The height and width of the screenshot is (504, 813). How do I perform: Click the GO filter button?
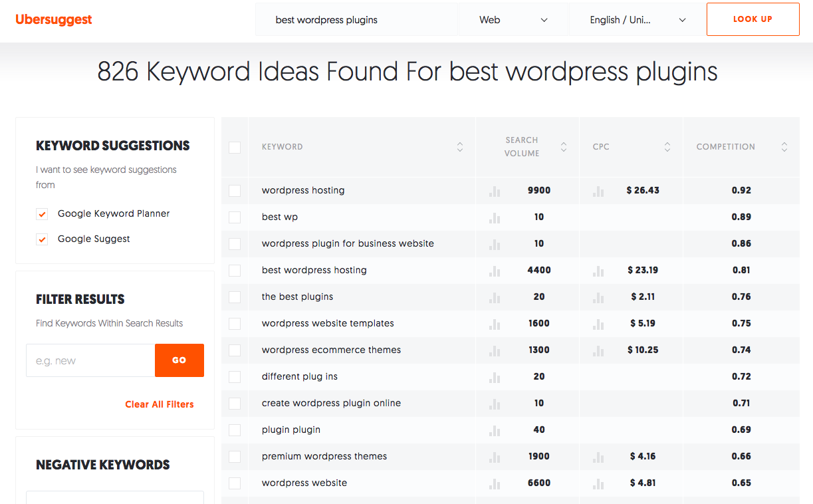pos(179,360)
